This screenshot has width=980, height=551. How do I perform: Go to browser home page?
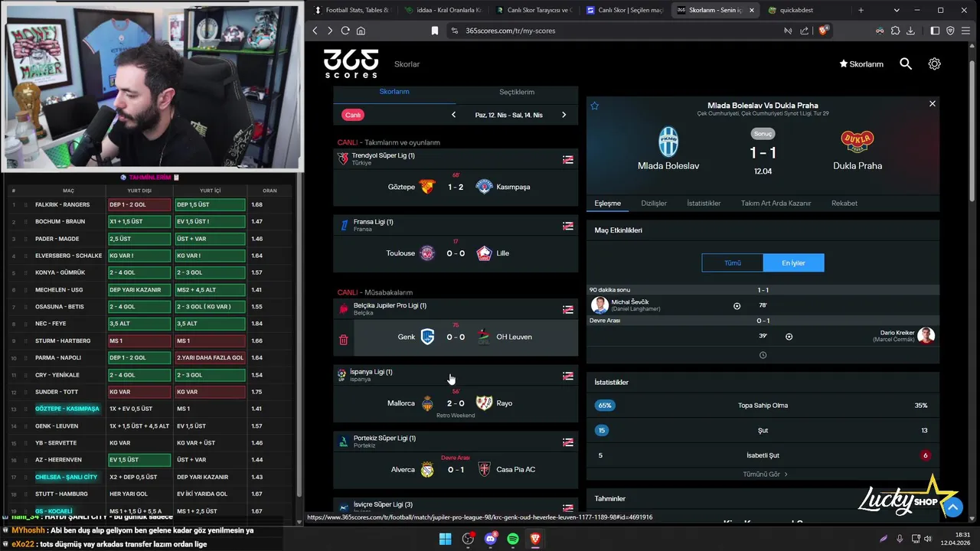pos(361,31)
